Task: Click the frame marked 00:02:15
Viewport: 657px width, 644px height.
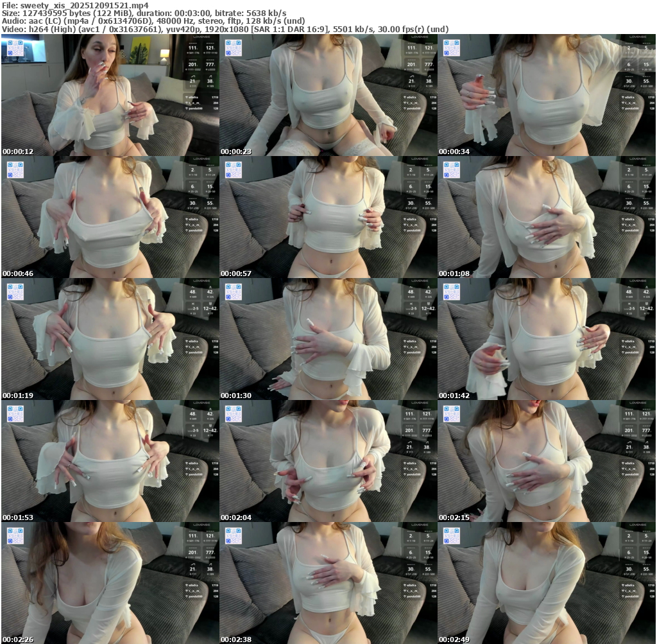Action: 546,461
